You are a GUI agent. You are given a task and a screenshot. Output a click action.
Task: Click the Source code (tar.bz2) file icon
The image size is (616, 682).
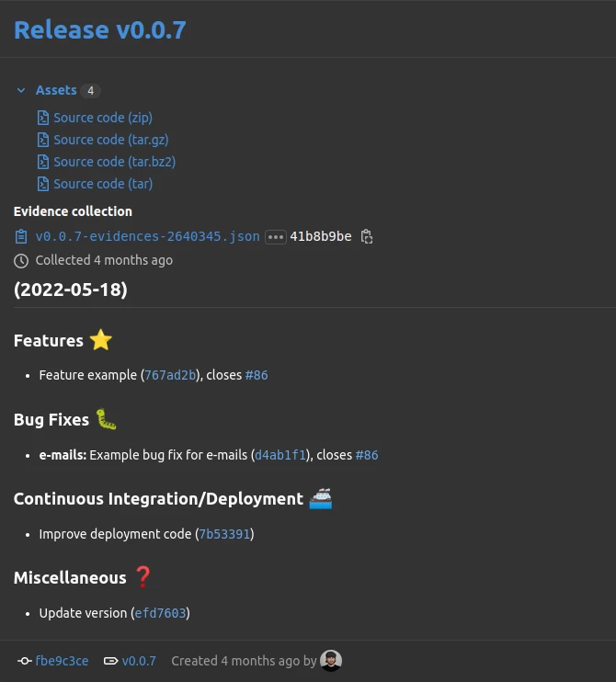(42, 162)
